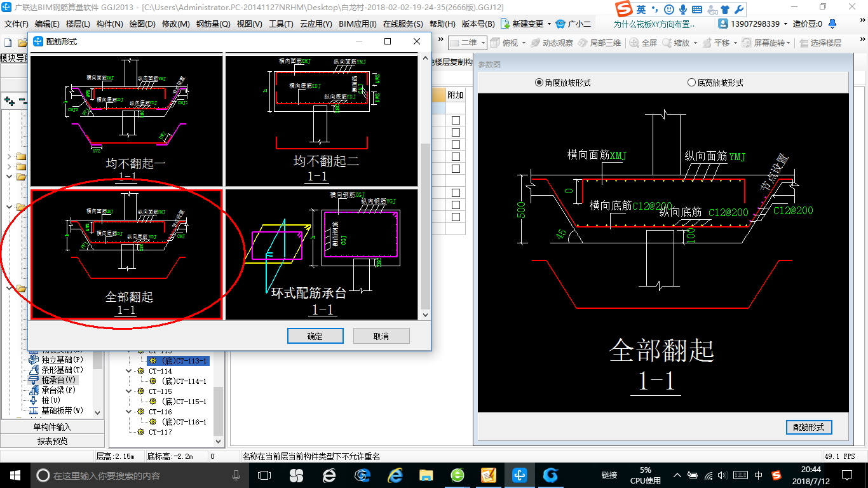Select the 均不翻起一 thumbnail

pyautogui.click(x=126, y=121)
